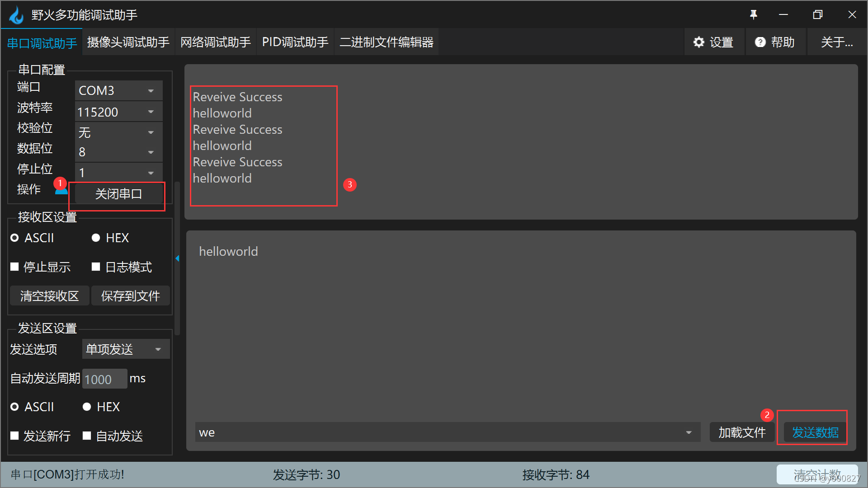Open help via question mark icon

coord(760,42)
